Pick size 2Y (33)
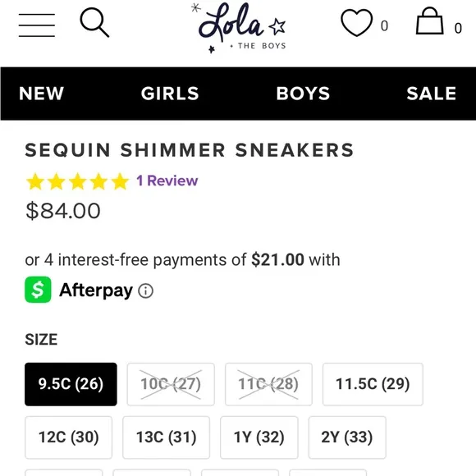 click(347, 437)
